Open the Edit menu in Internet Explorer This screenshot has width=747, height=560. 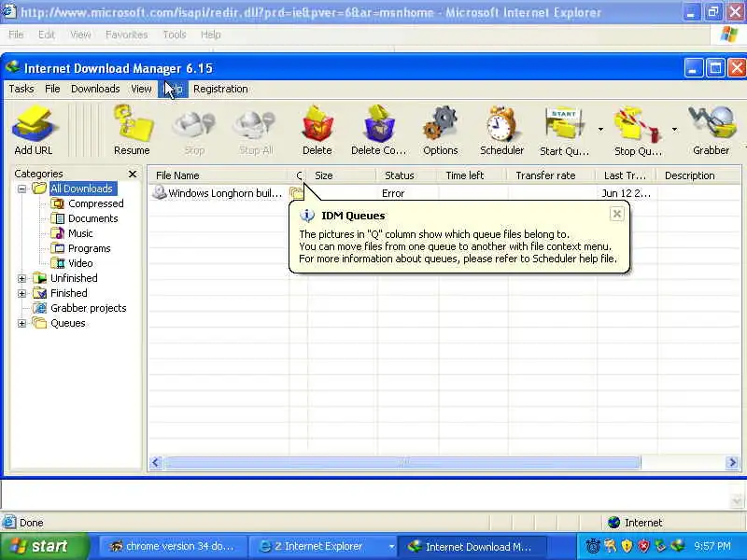tap(46, 35)
